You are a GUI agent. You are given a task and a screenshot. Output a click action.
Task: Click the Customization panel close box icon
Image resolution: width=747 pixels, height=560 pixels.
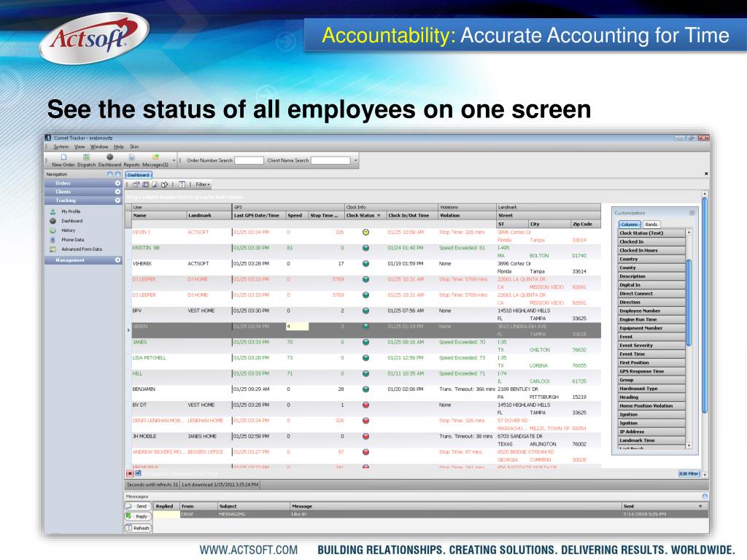(x=692, y=213)
